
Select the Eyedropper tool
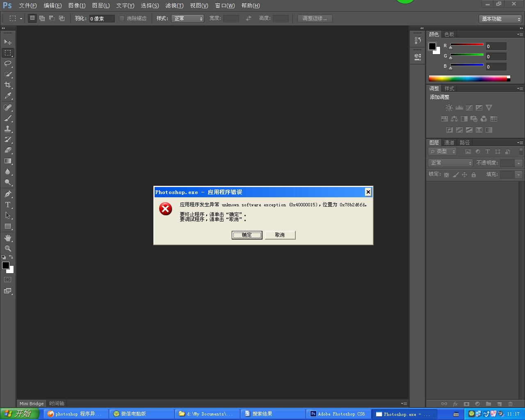[8, 96]
